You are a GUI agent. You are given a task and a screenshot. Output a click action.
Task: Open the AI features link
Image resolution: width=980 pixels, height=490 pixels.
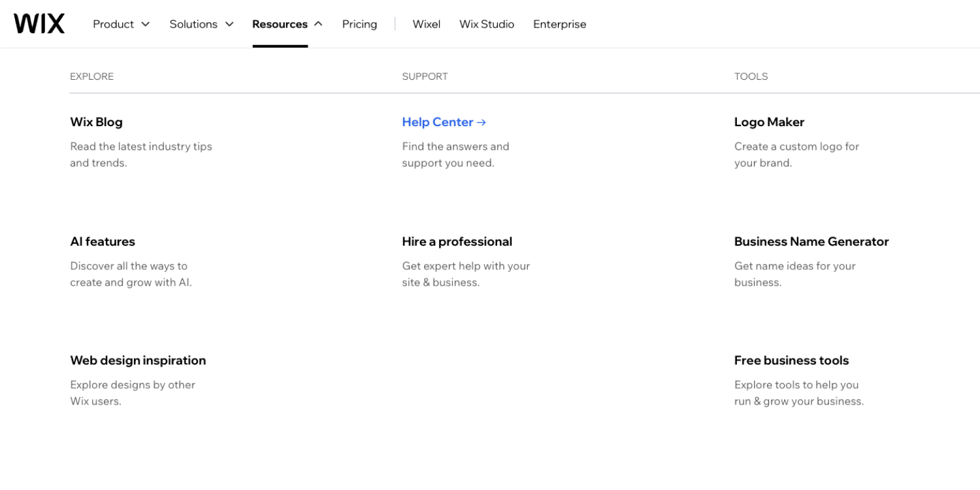(x=103, y=242)
